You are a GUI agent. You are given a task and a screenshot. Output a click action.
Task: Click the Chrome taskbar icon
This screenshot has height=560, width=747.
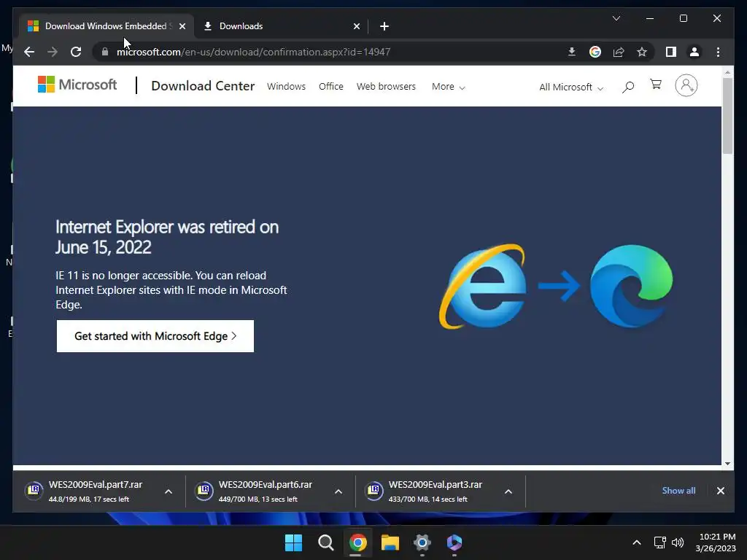click(x=357, y=542)
